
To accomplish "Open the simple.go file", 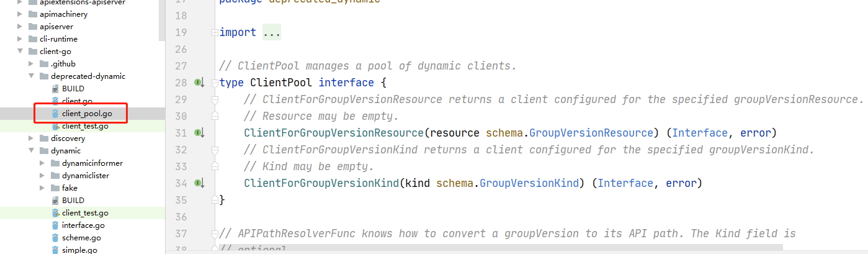I will click(79, 250).
